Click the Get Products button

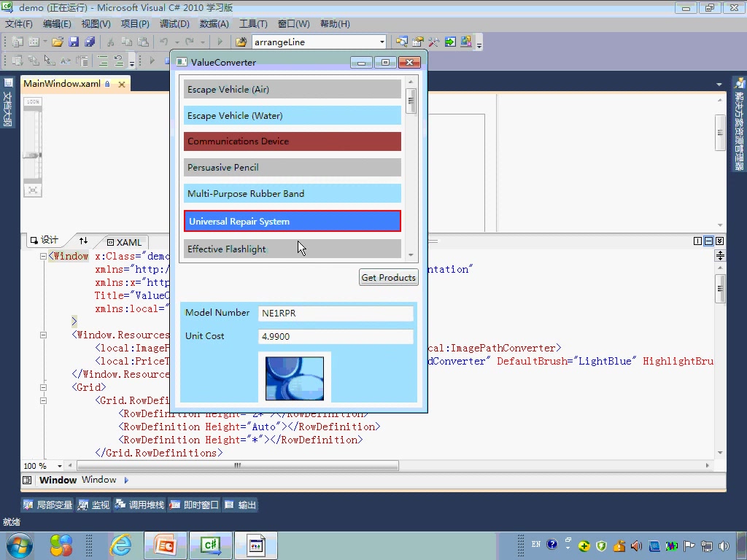[388, 277]
